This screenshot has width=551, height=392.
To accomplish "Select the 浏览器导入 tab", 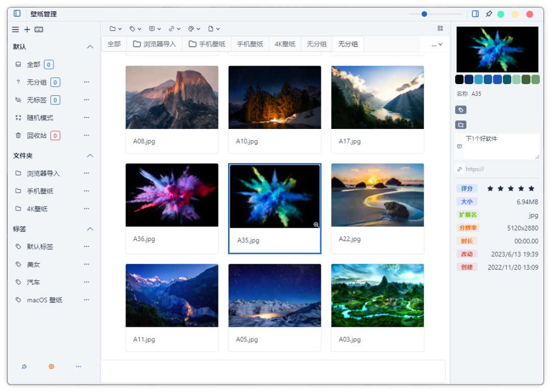I will [155, 44].
